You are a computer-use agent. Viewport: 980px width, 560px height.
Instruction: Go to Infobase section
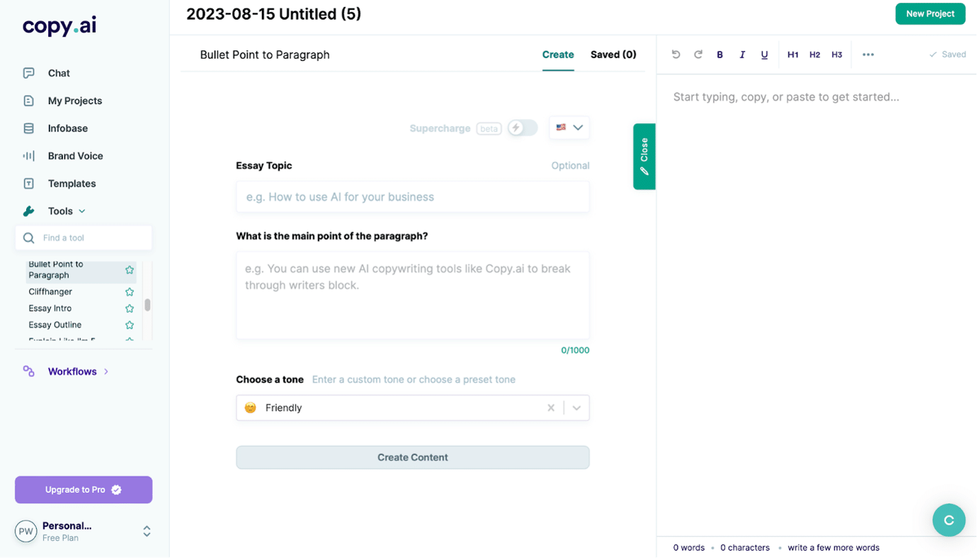(x=67, y=128)
